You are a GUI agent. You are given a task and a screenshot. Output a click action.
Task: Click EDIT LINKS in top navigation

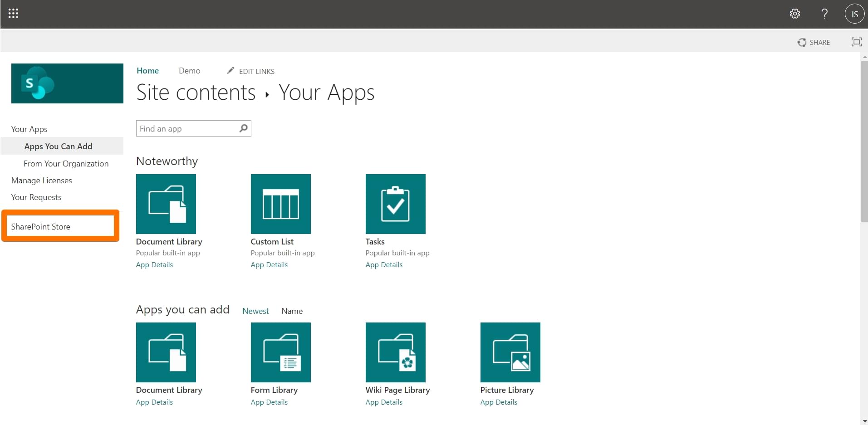click(x=251, y=71)
